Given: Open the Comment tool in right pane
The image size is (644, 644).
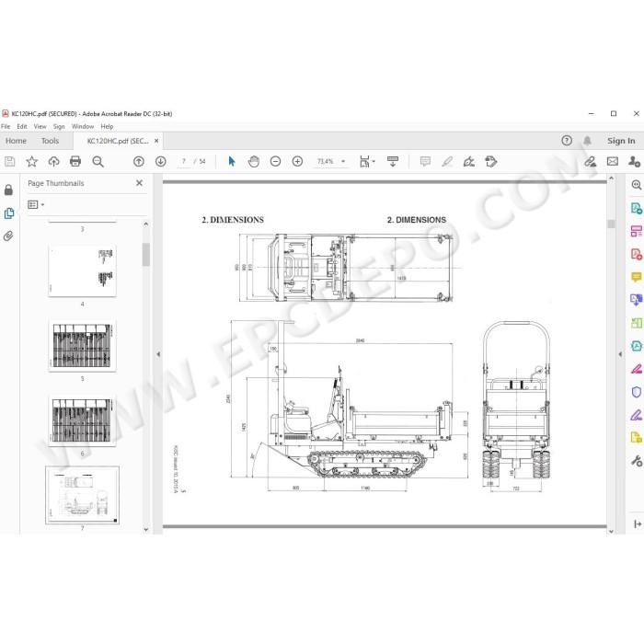Looking at the screenshot, I should point(637,277).
